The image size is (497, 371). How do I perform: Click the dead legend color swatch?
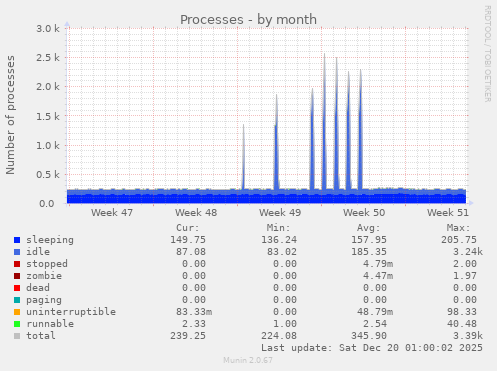point(17,288)
